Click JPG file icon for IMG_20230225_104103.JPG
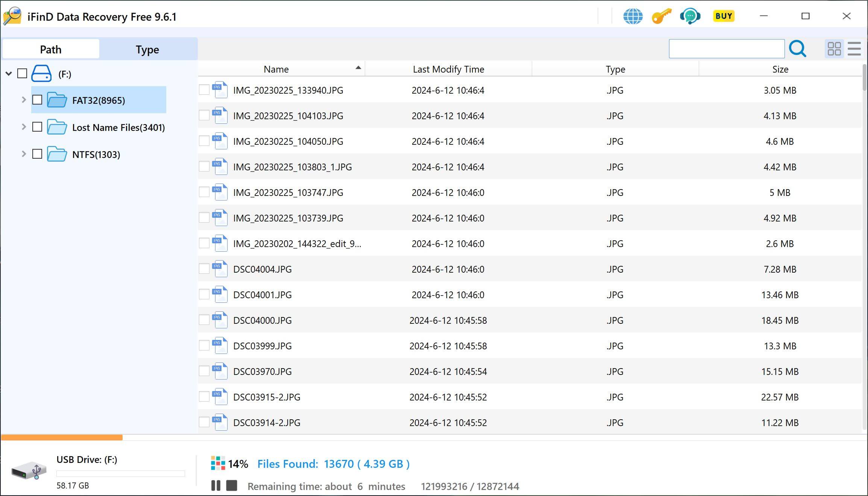This screenshot has width=868, height=496. [220, 115]
